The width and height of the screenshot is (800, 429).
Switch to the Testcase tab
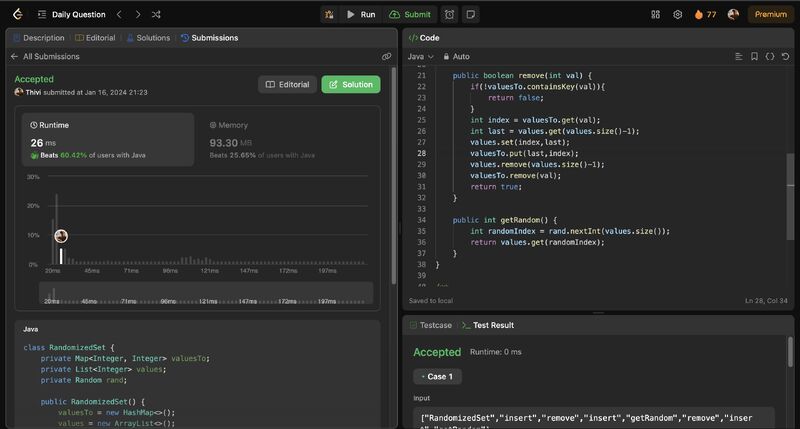click(x=431, y=325)
